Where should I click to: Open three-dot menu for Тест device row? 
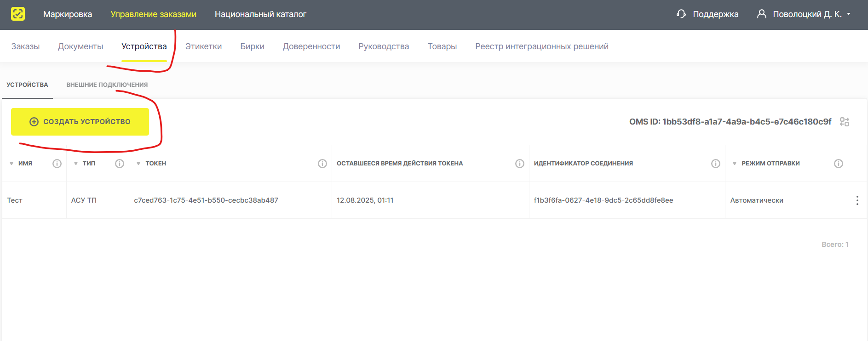(857, 200)
